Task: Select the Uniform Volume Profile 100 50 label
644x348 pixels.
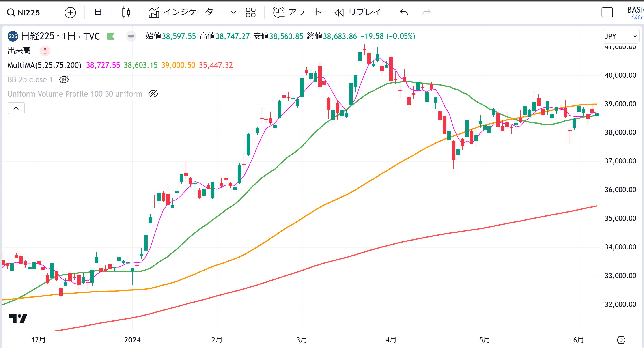Action: 75,94
